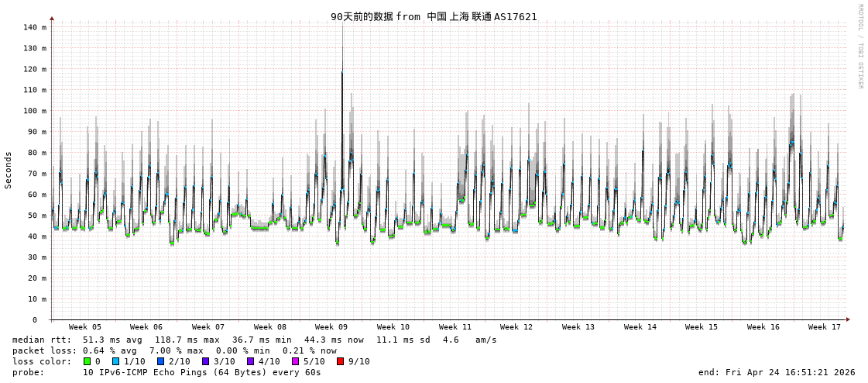Select the 4/10 loss color swatch
The image size is (868, 383).
(x=250, y=361)
